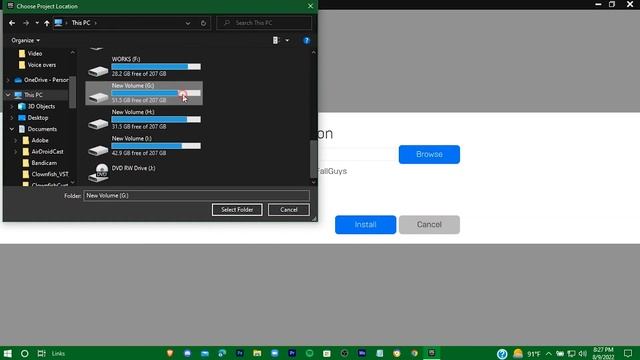640x360 pixels.
Task: Select the WORKS (F:) drive
Action: [x=144, y=67]
